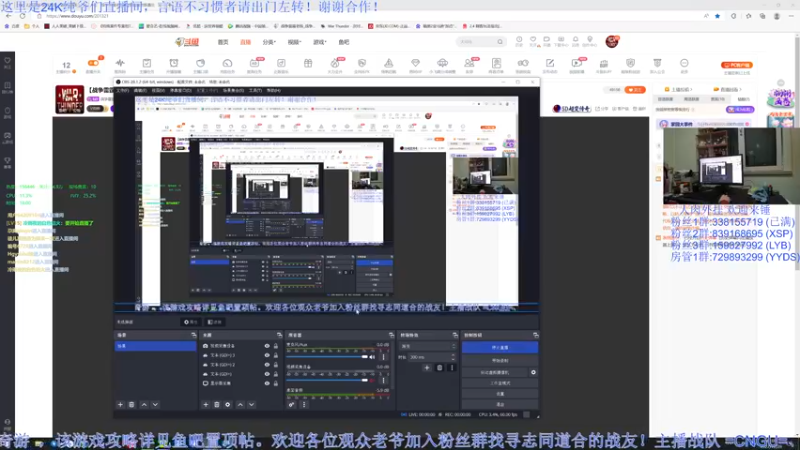Click the shield icon in Douyu toolbar
800x450 pixels.
[631, 63]
